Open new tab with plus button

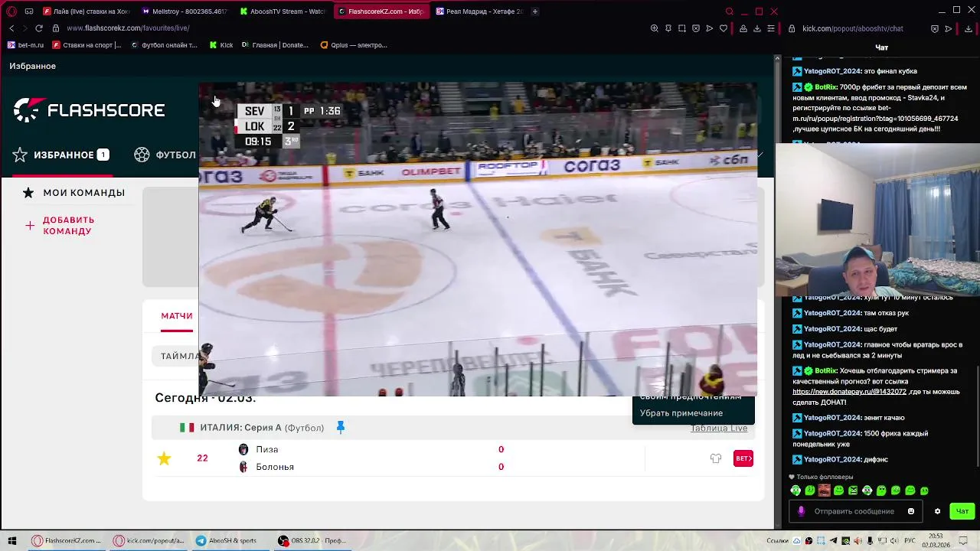point(534,11)
